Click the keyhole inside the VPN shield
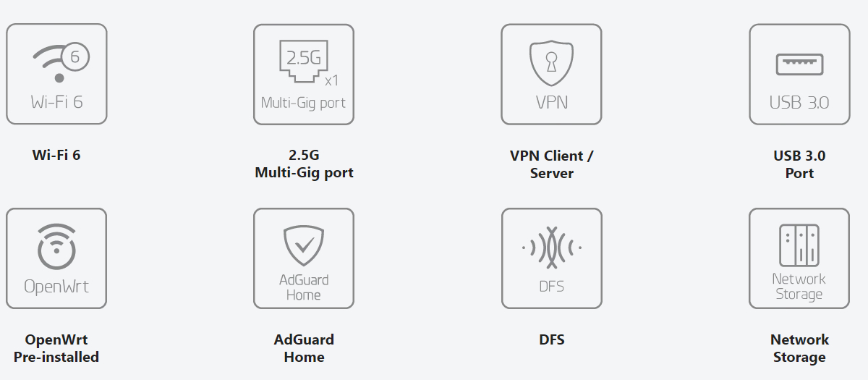The height and width of the screenshot is (380, 868). (551, 62)
